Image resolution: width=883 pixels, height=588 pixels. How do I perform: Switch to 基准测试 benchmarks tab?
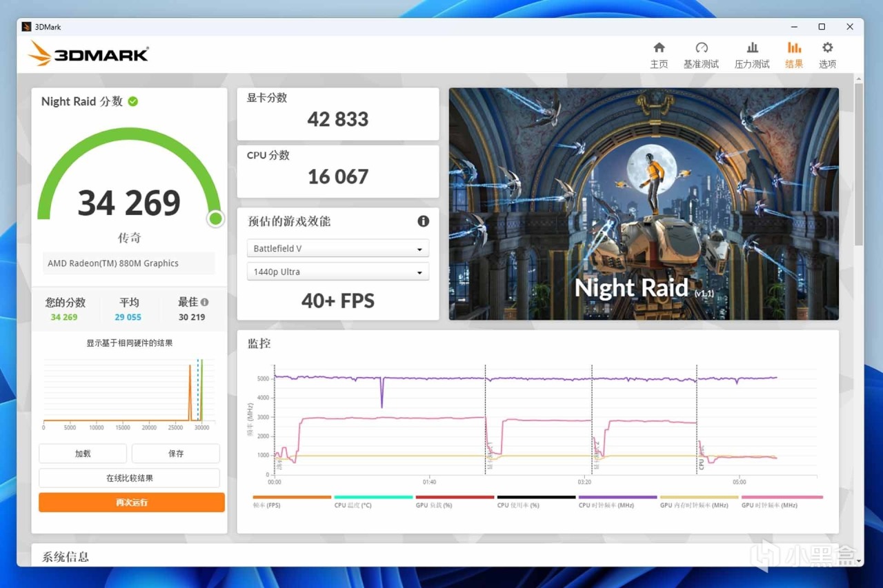[701, 55]
